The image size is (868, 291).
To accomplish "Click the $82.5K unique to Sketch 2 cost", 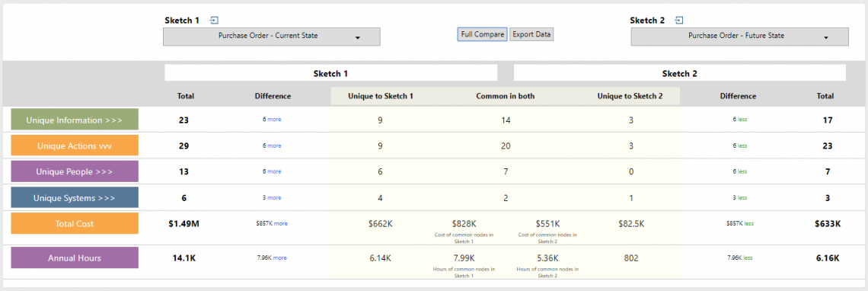I will point(631,224).
